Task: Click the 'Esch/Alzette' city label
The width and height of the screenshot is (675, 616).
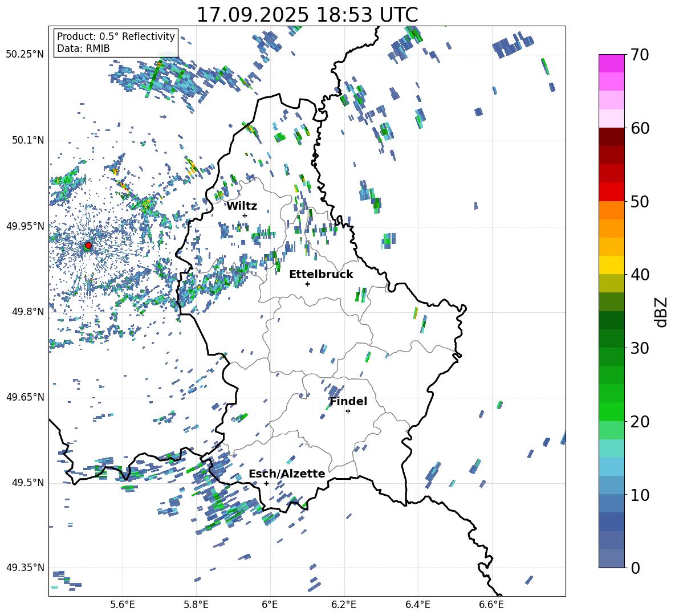Action: point(287,474)
